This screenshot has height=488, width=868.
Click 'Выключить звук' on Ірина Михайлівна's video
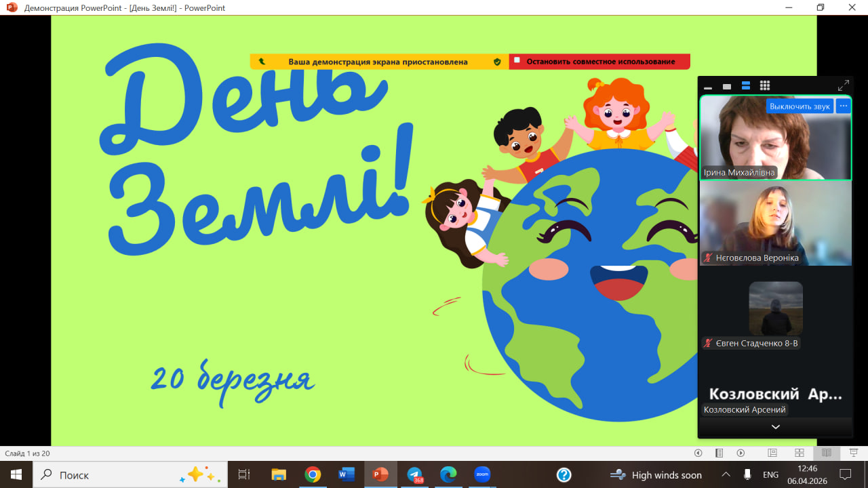point(800,106)
